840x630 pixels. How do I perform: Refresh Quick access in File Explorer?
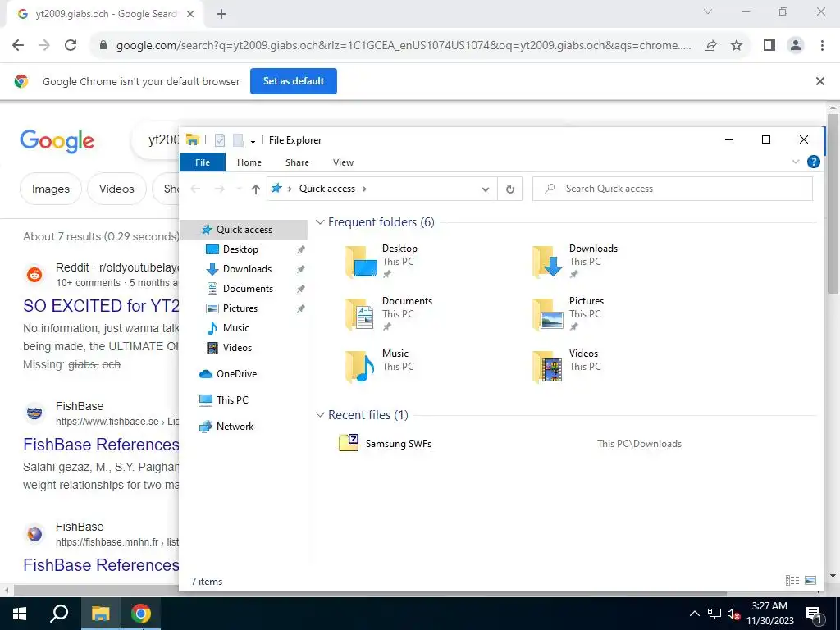tap(510, 189)
